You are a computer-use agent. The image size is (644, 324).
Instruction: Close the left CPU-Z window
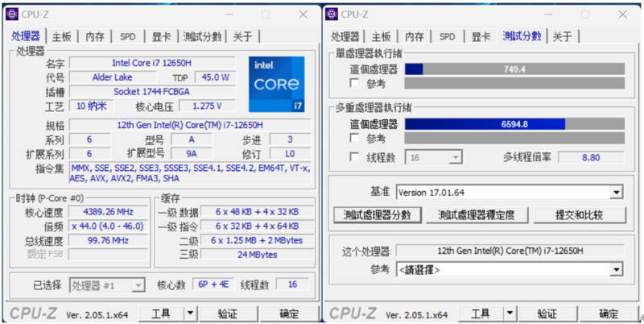point(303,15)
